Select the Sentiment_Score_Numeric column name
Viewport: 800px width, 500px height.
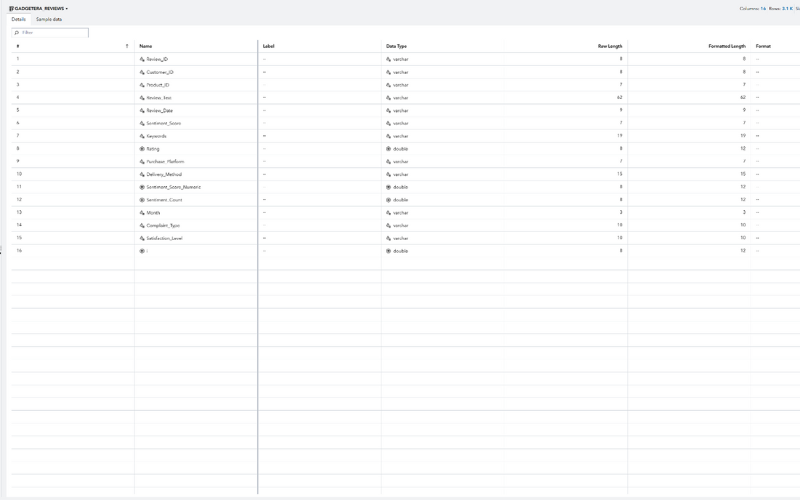point(173,187)
